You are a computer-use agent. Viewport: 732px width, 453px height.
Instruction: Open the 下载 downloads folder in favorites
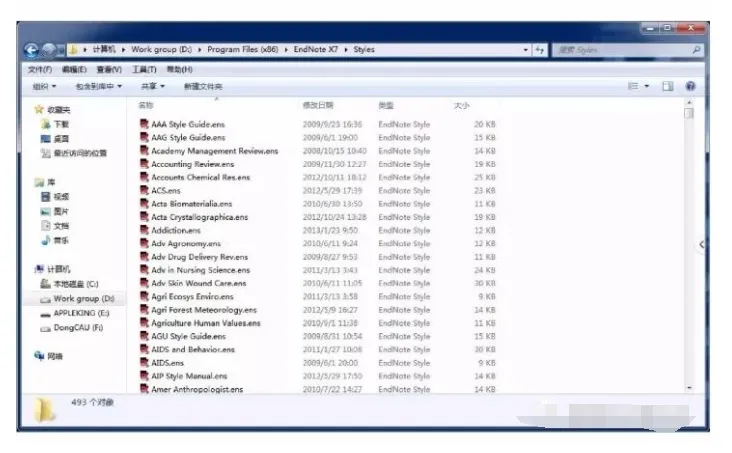[x=60, y=125]
